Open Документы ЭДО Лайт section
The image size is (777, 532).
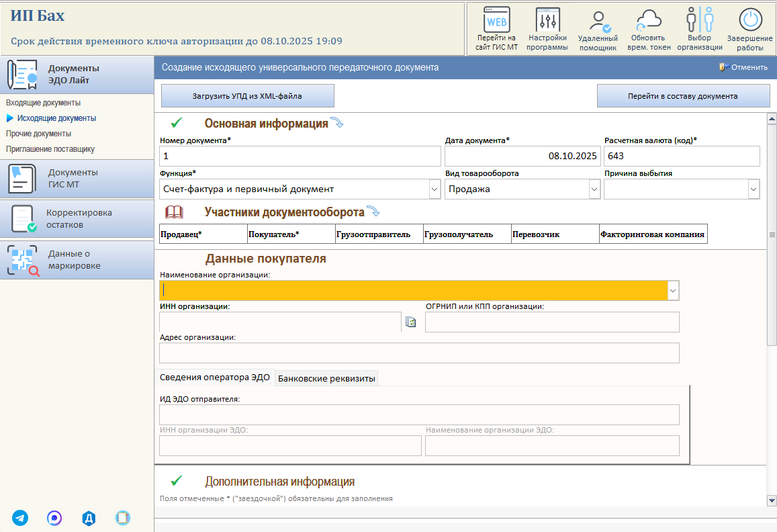(x=77, y=75)
